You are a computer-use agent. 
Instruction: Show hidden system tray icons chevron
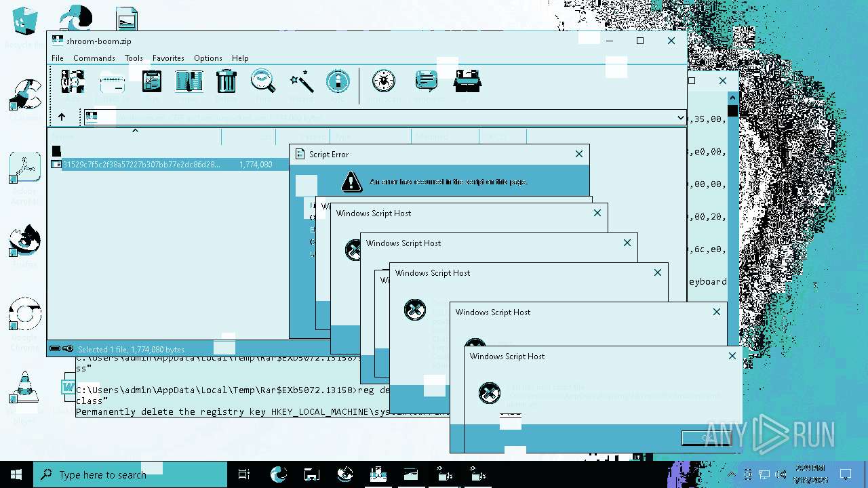732,474
